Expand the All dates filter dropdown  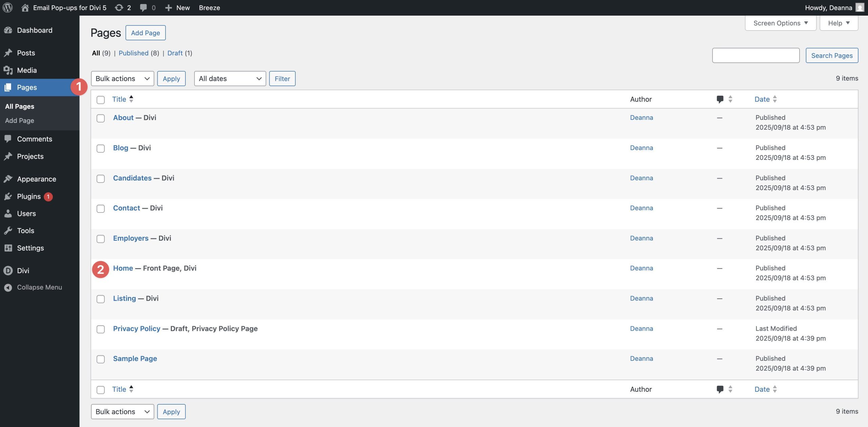[230, 79]
